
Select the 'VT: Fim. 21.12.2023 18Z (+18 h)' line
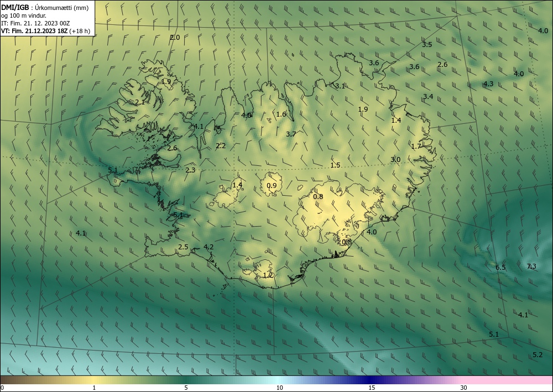(x=45, y=31)
